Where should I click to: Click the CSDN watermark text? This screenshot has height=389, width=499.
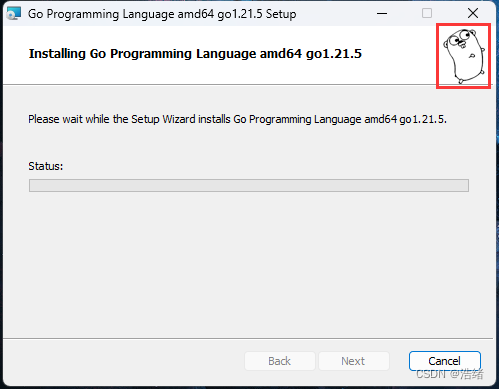coord(450,374)
